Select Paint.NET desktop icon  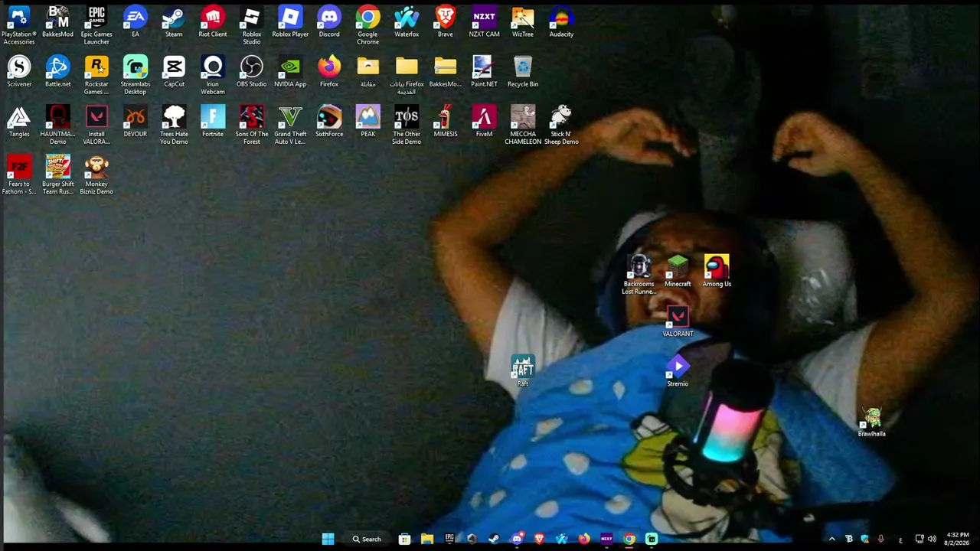pyautogui.click(x=484, y=72)
